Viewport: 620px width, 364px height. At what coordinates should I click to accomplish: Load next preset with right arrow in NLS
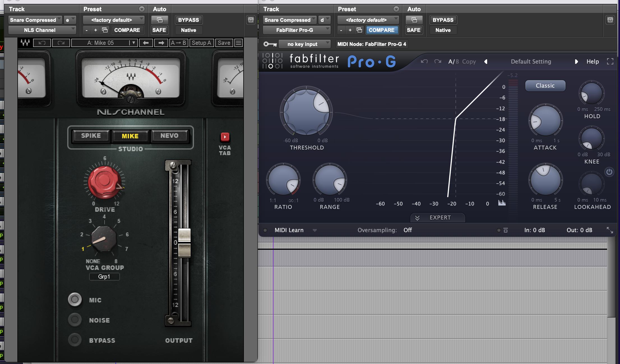pyautogui.click(x=161, y=43)
